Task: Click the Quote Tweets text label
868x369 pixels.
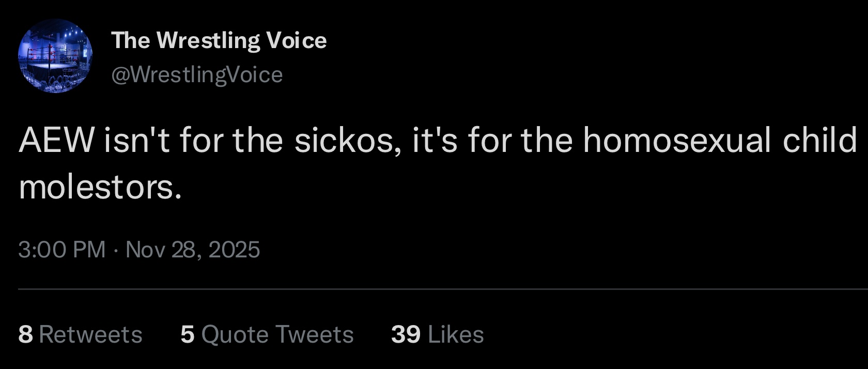Action: 277,334
